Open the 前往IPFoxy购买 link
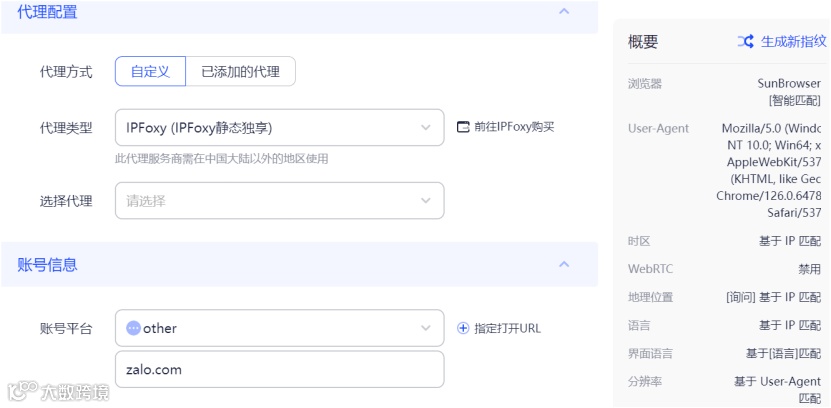Screen dimensions: 831x408 click(x=513, y=127)
